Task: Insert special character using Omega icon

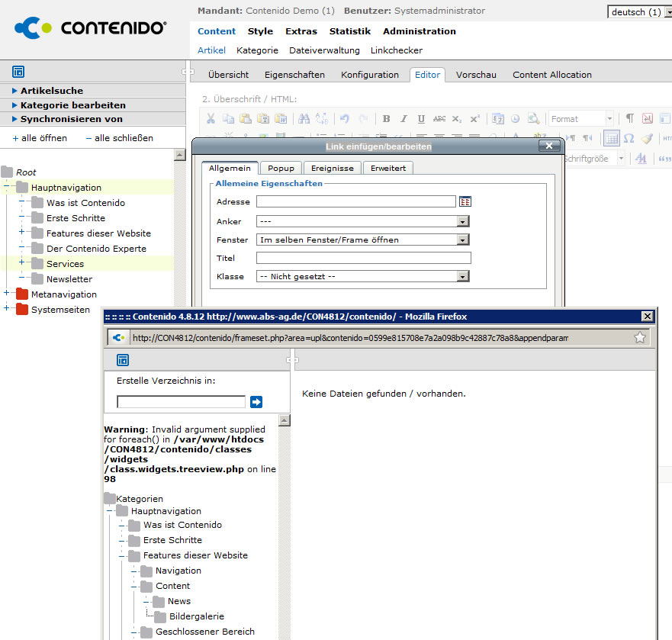Action: point(629,138)
